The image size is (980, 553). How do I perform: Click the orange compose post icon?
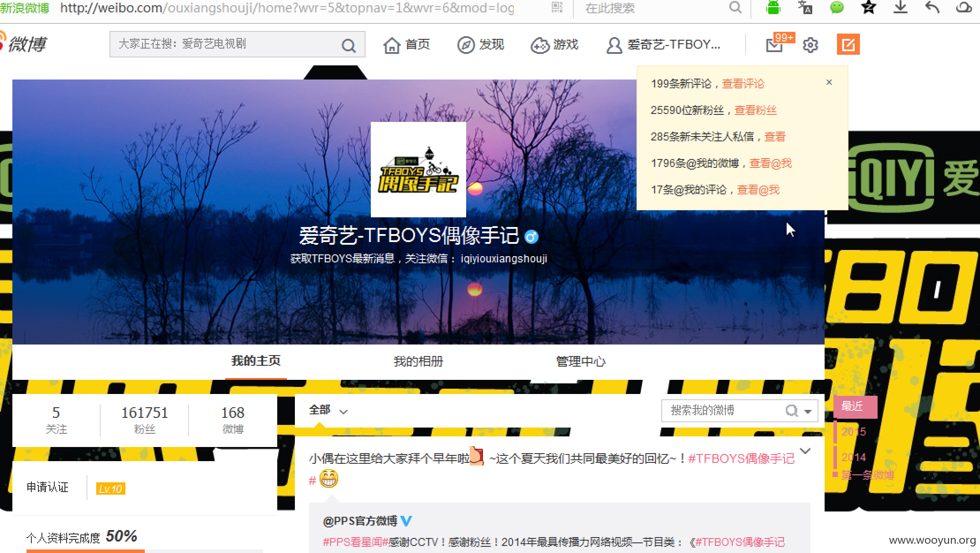click(x=848, y=44)
